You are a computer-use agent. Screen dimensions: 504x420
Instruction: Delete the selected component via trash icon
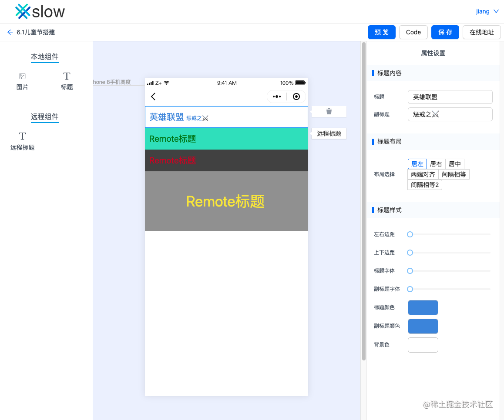329,111
